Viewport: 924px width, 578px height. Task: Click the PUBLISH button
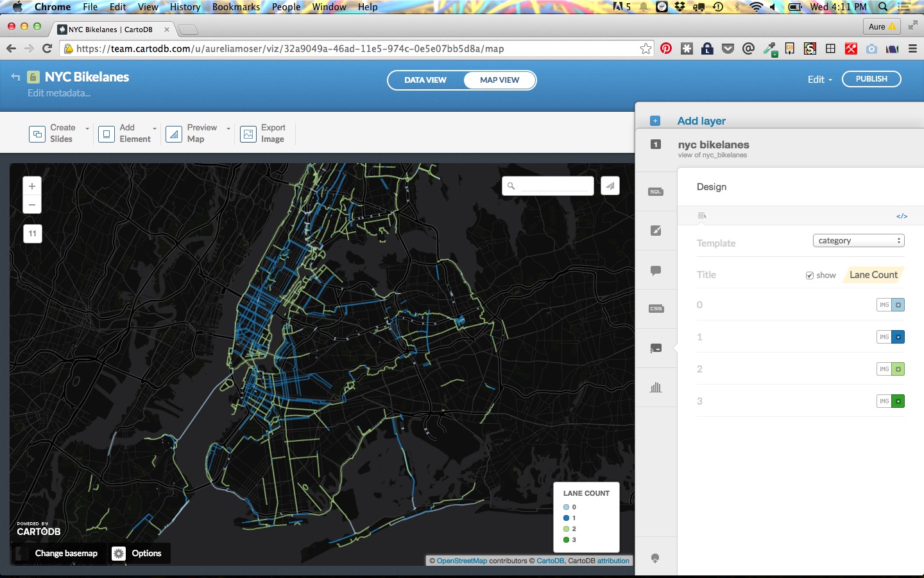click(871, 79)
